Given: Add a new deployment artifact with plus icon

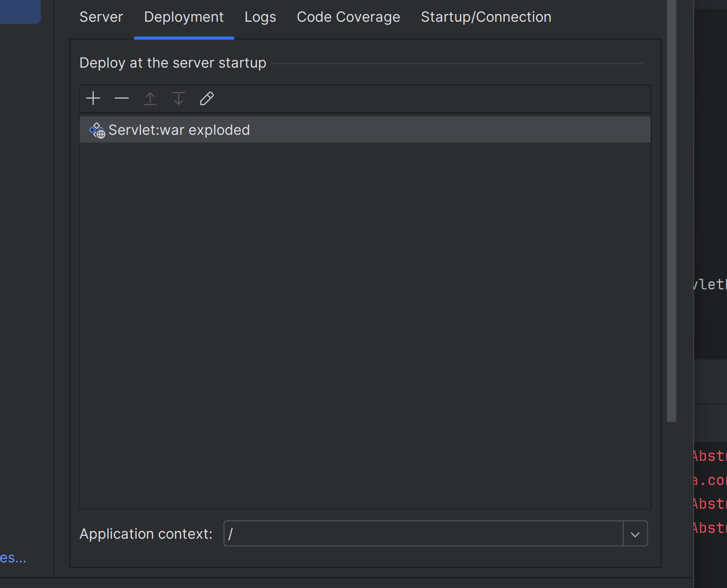Looking at the screenshot, I should (x=93, y=99).
